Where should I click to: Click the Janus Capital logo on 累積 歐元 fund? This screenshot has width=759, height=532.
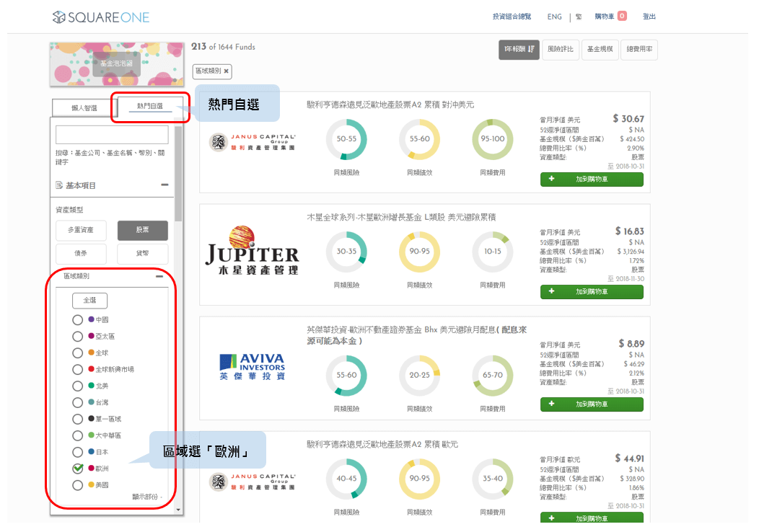pos(253,482)
